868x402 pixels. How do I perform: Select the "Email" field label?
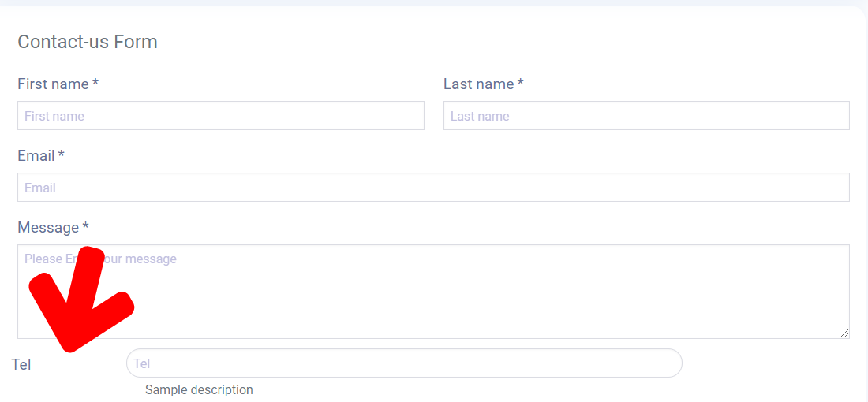coord(36,156)
